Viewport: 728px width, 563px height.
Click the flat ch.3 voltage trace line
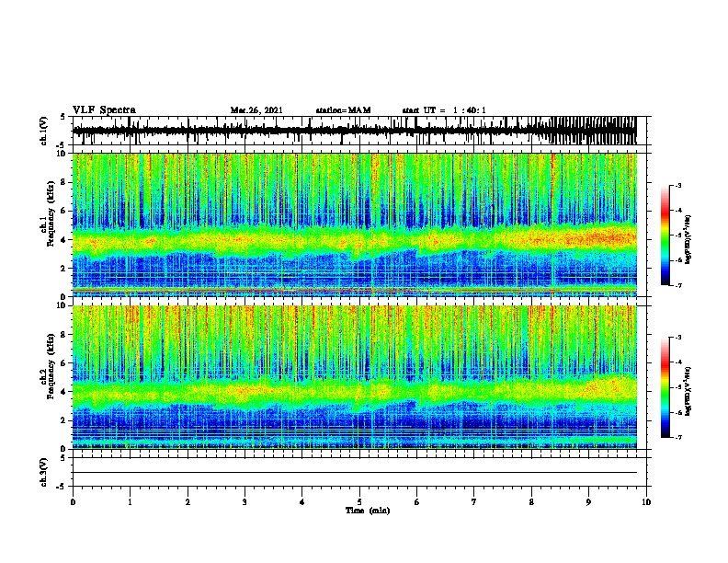[354, 473]
